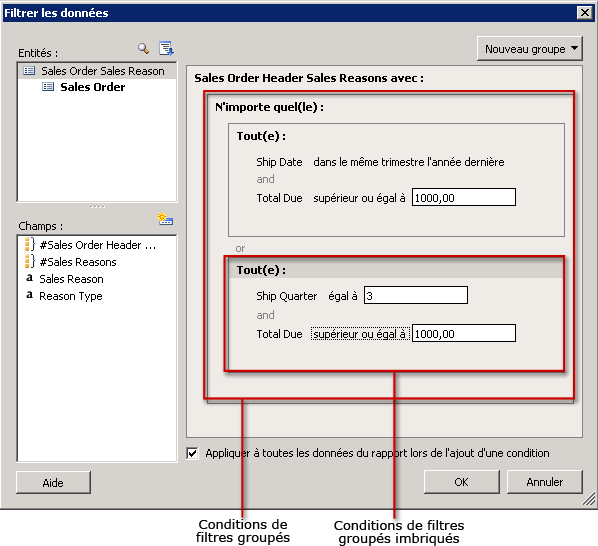Open the Nouveau groupe dropdown
This screenshot has height=546, width=598.
coord(529,49)
